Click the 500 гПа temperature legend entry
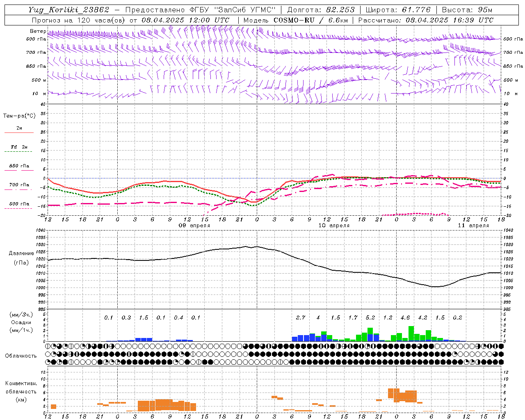 [x=19, y=203]
